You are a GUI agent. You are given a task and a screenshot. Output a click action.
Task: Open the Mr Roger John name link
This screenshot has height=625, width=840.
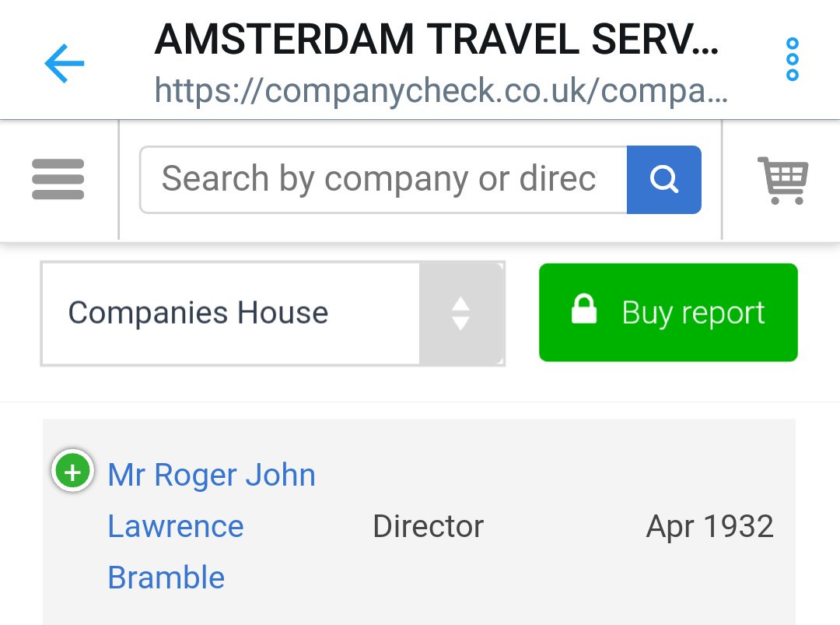pos(212,475)
